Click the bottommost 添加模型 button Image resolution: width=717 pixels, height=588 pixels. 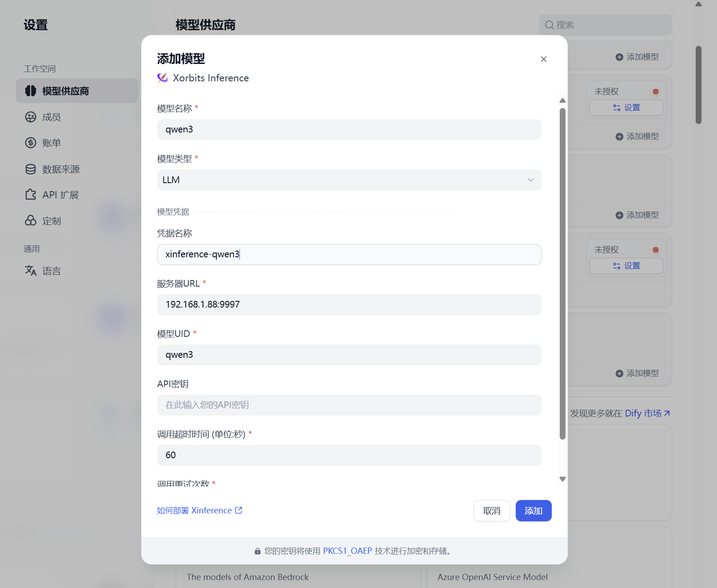pos(637,373)
